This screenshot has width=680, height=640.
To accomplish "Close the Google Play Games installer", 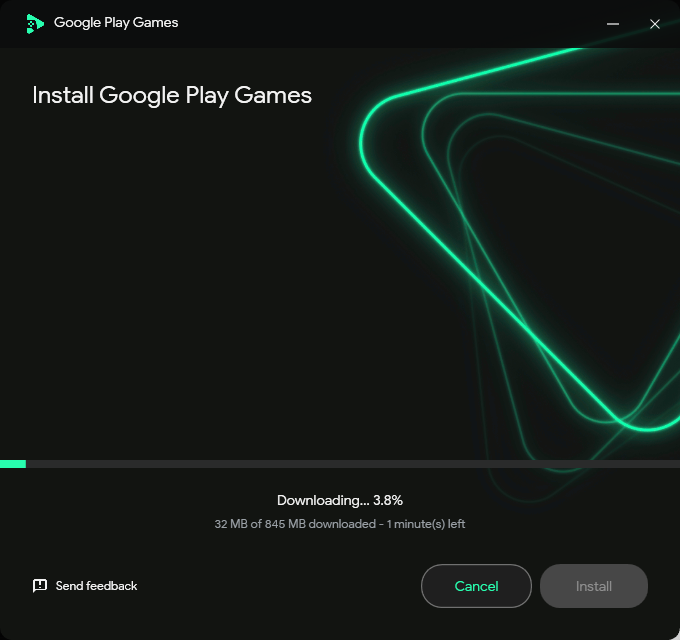I will pyautogui.click(x=655, y=24).
